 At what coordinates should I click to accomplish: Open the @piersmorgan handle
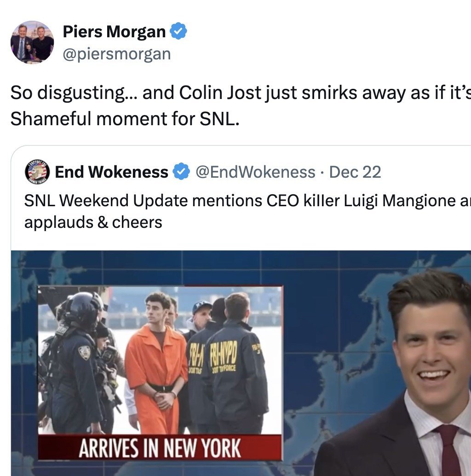(x=117, y=54)
